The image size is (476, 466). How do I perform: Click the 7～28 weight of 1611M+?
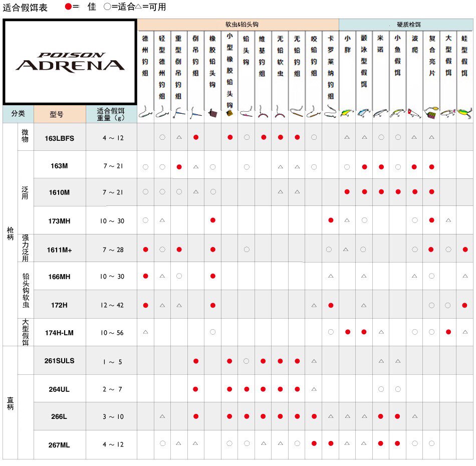click(113, 250)
